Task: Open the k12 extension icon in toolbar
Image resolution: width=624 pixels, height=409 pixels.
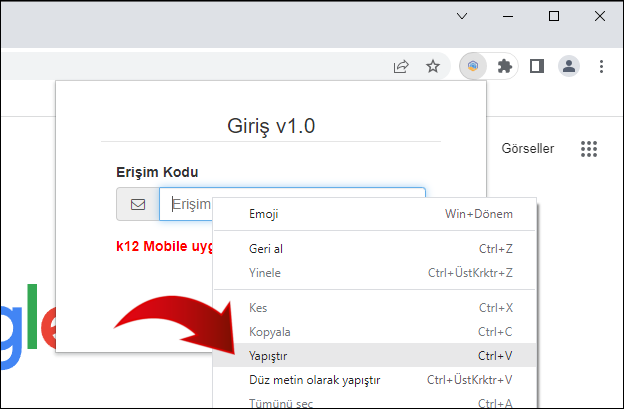Action: [x=473, y=67]
